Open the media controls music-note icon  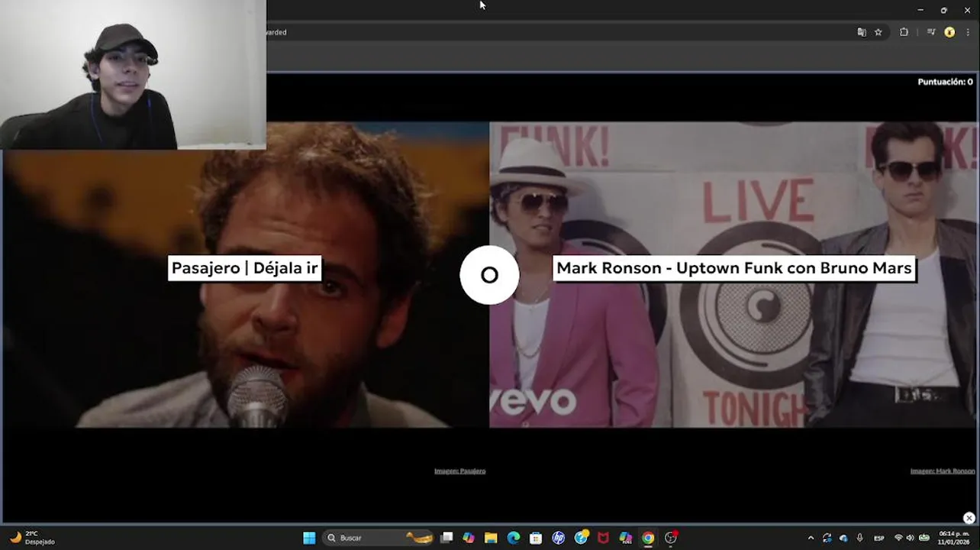point(930,32)
